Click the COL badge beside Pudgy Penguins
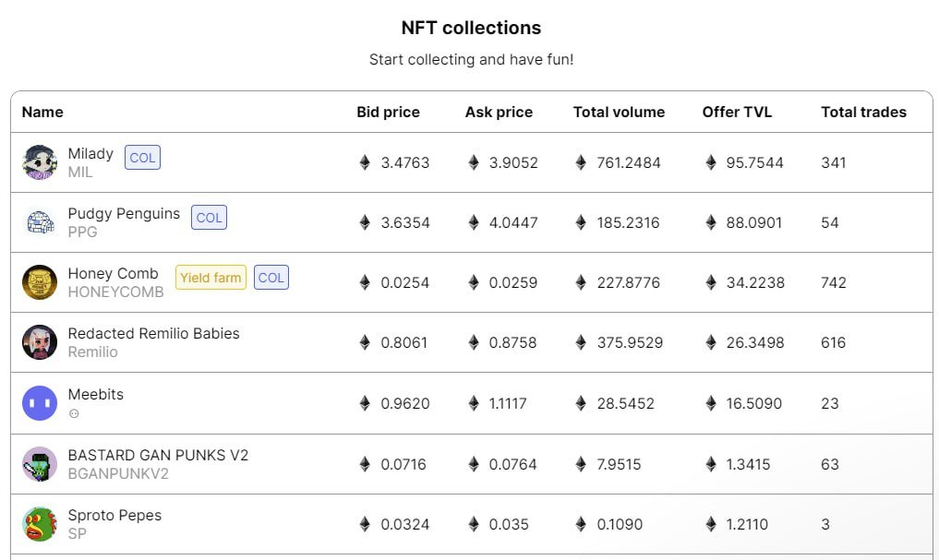This screenshot has height=560, width=939. point(209,218)
